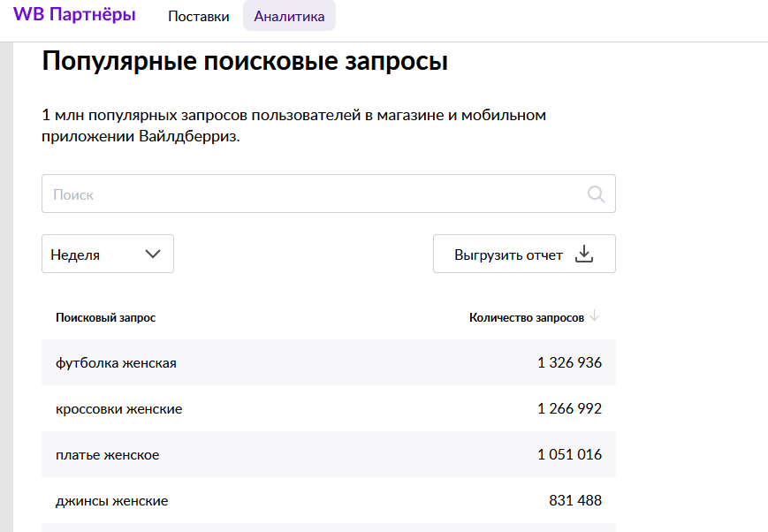Switch to the Аналитика tab
Viewport: 768px width, 532px height.
pyautogui.click(x=289, y=17)
